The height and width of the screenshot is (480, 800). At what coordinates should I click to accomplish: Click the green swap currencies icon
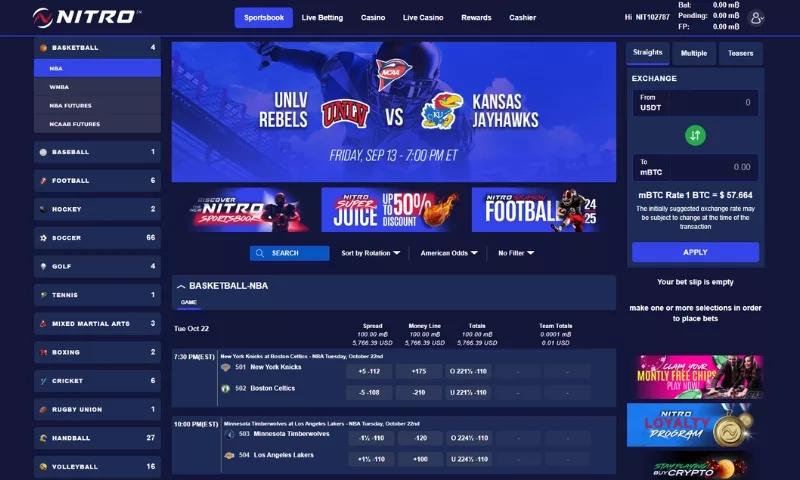(x=695, y=135)
